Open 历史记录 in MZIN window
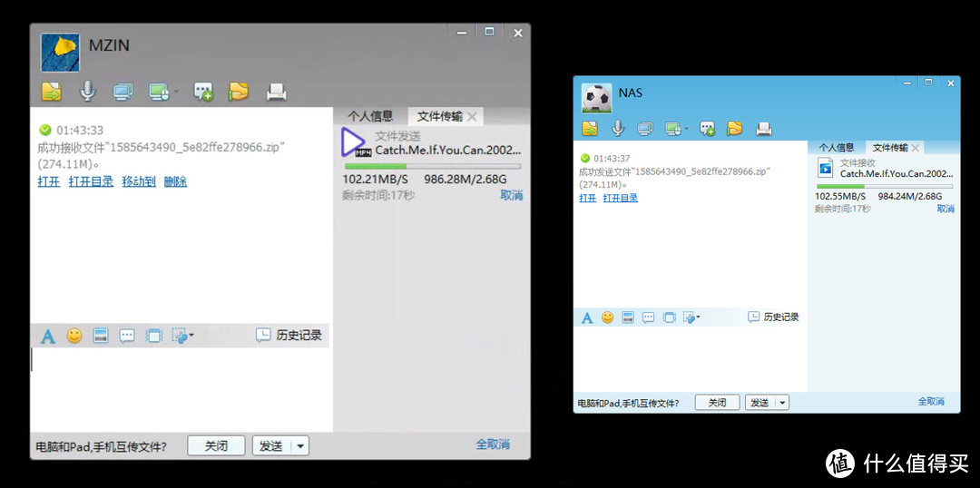980x488 pixels. point(289,335)
